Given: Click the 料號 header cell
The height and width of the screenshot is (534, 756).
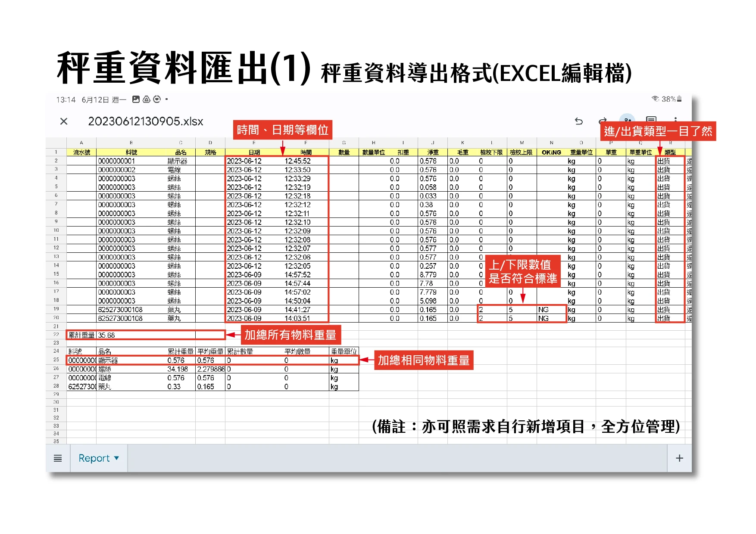Looking at the screenshot, I should point(131,152).
